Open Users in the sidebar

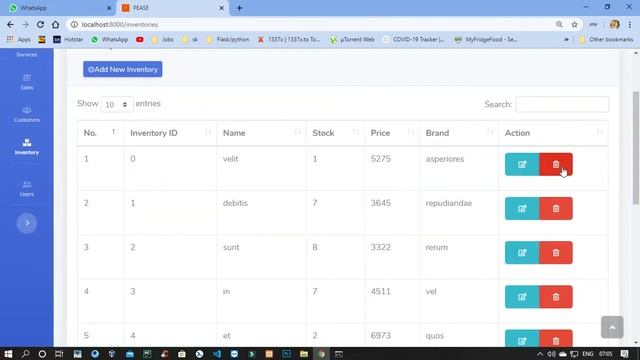click(27, 189)
